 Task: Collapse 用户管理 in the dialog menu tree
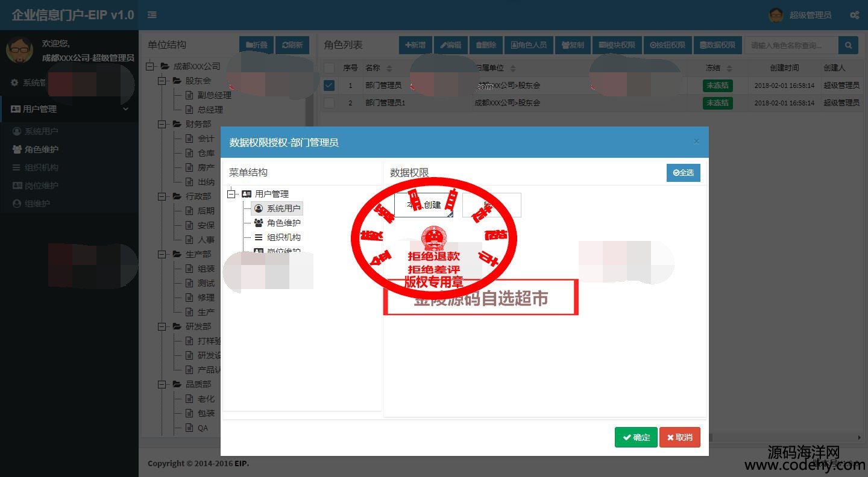(x=231, y=194)
